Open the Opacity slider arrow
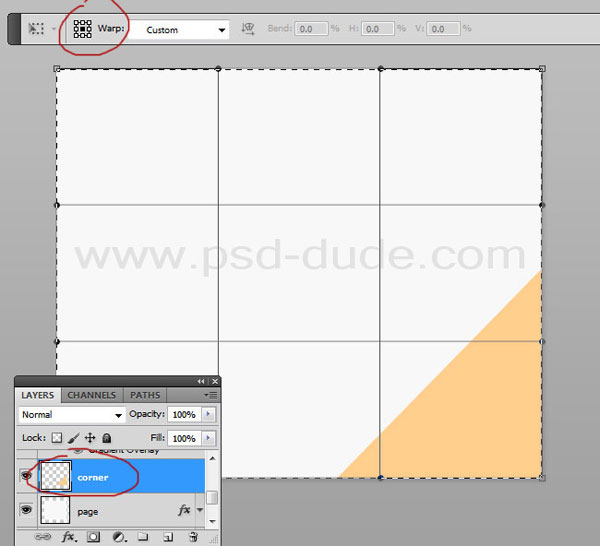The height and width of the screenshot is (546, 600). [x=209, y=414]
